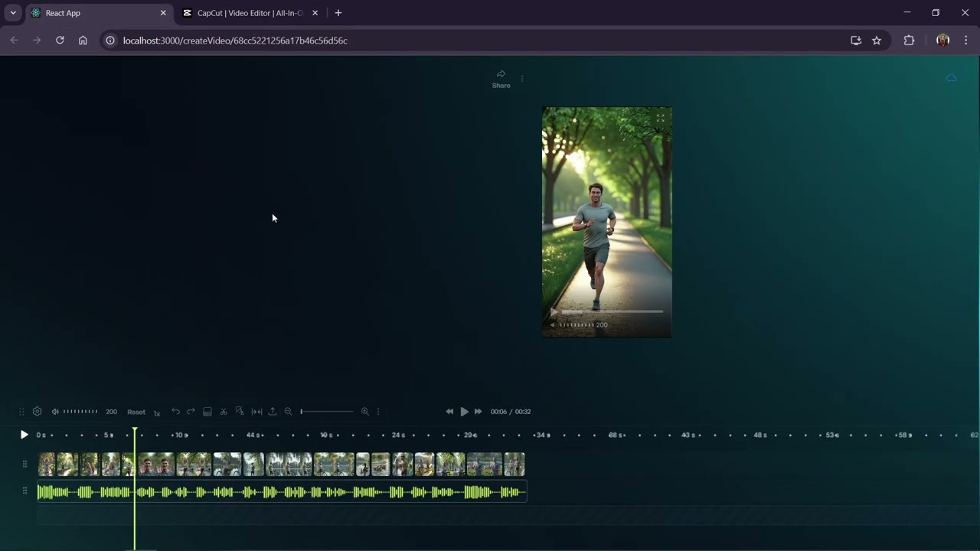This screenshot has width=980, height=551.
Task: Open the browser extensions menu
Action: [x=909, y=41]
